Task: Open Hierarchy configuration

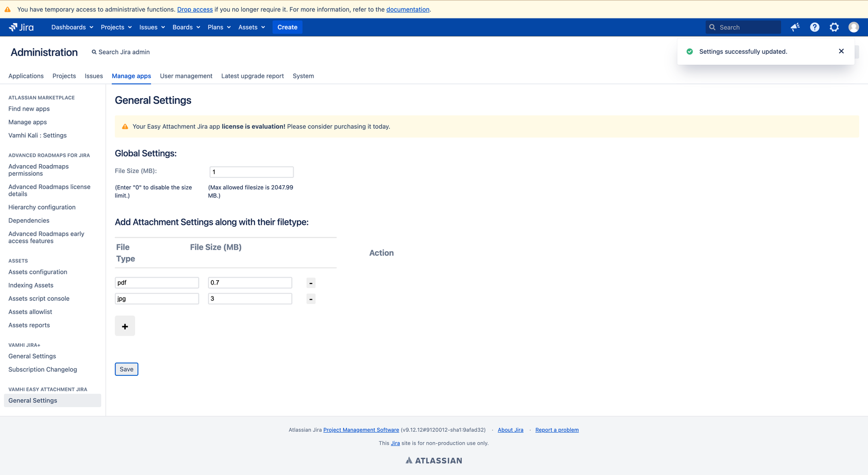Action: click(42, 207)
